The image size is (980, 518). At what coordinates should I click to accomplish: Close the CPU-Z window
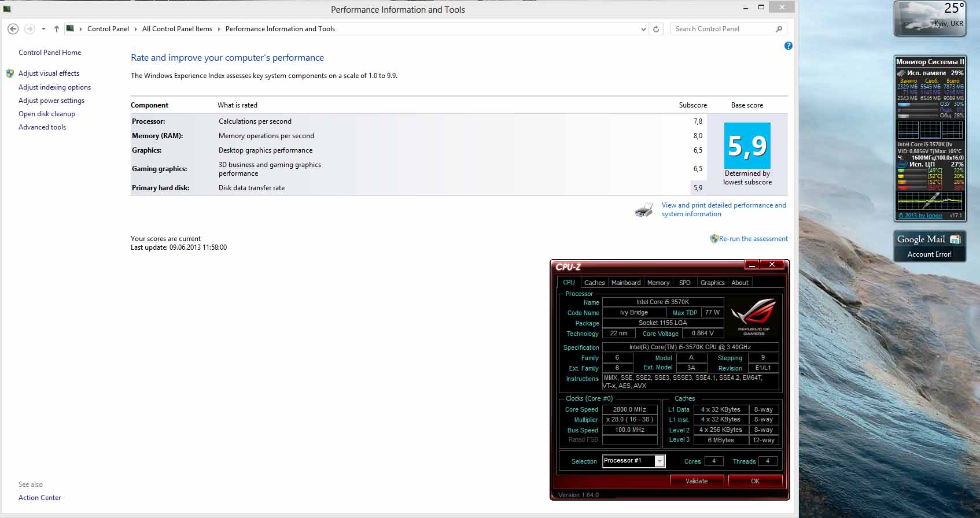click(x=772, y=265)
